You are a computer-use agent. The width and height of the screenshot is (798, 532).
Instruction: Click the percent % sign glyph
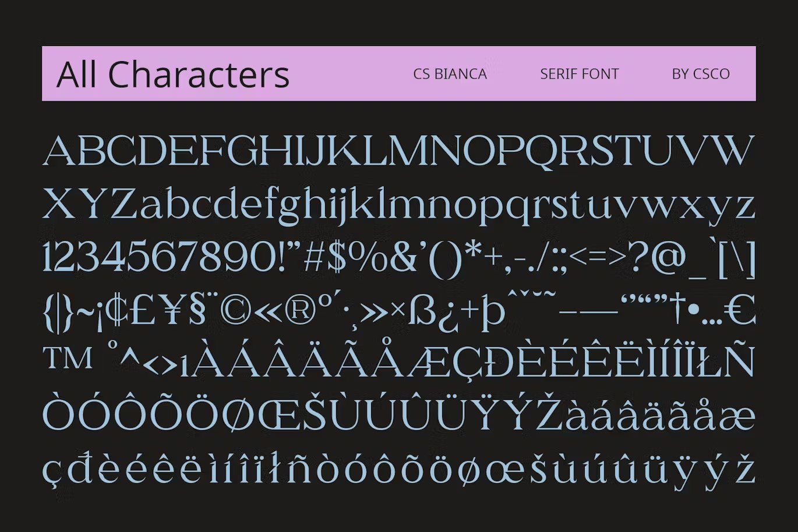pos(368,256)
